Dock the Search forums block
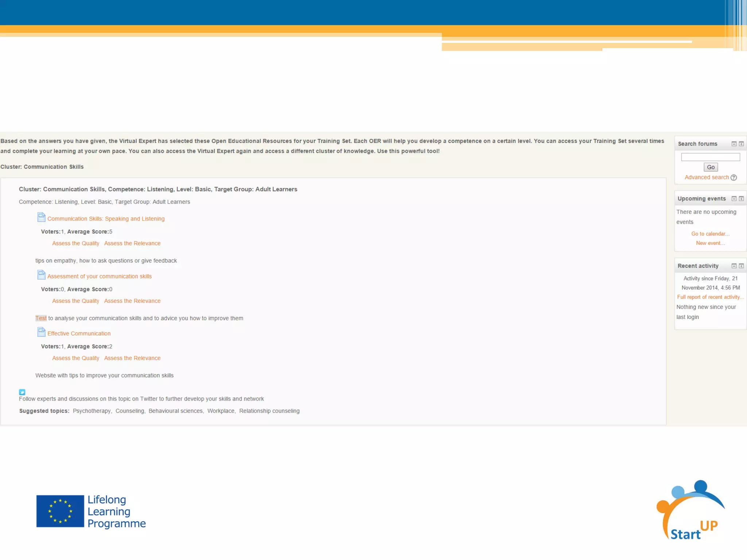This screenshot has height=560, width=747. click(x=741, y=144)
